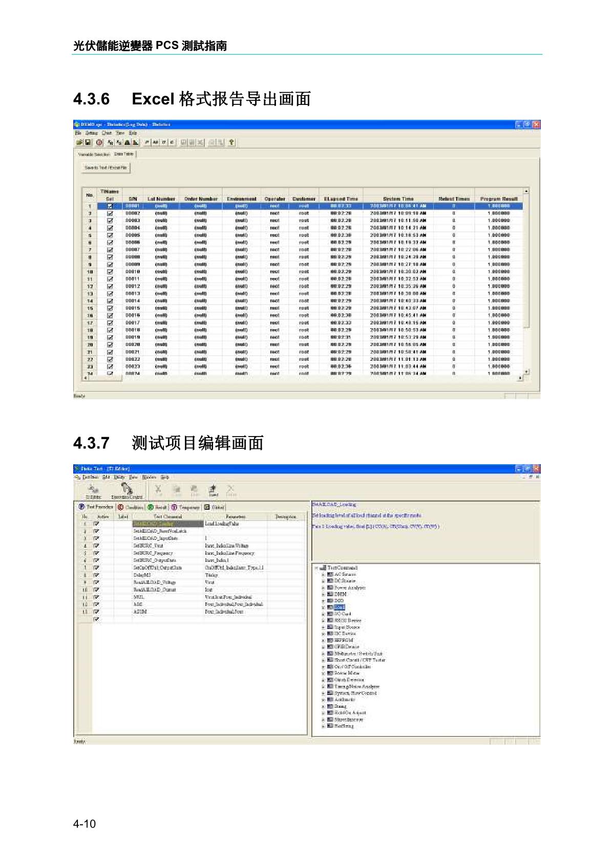Click the Save to Text / Excel File button
Viewport: 614px width, 868px height.
click(x=106, y=168)
